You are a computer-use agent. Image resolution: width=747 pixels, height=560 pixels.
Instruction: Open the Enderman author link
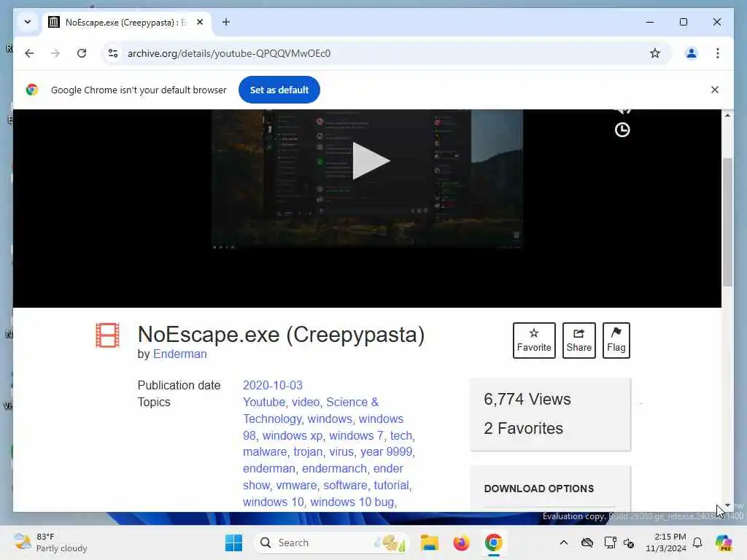coord(180,354)
